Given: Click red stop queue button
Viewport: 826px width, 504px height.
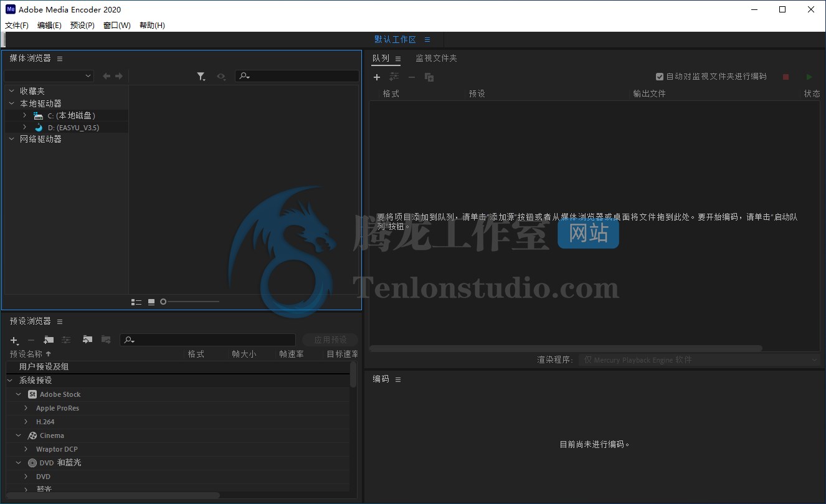Looking at the screenshot, I should (x=786, y=77).
